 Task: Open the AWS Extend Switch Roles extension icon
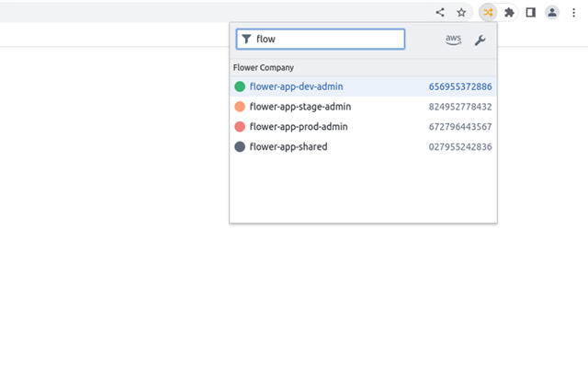pyautogui.click(x=488, y=12)
